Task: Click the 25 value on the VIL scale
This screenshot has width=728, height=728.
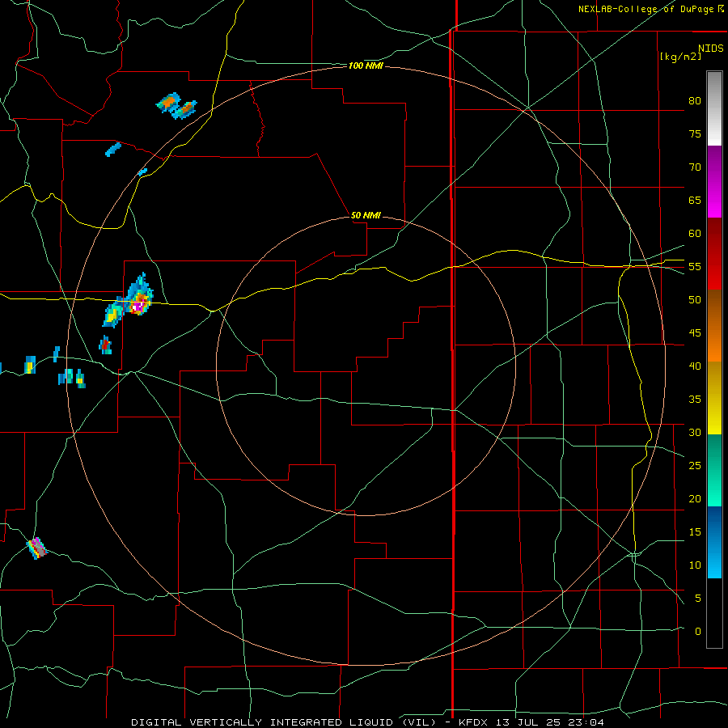Action: click(695, 466)
